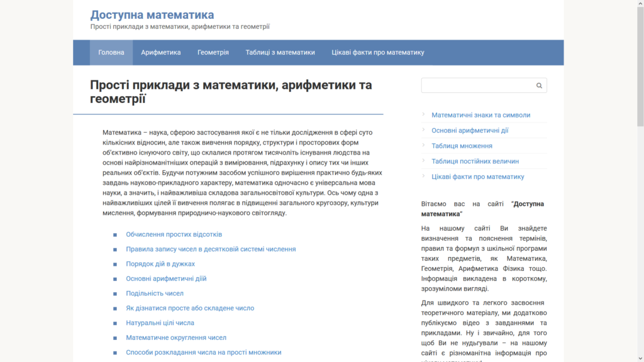The image size is (644, 362).
Task: Visit the Таблиця множення sidebar link
Action: (462, 146)
